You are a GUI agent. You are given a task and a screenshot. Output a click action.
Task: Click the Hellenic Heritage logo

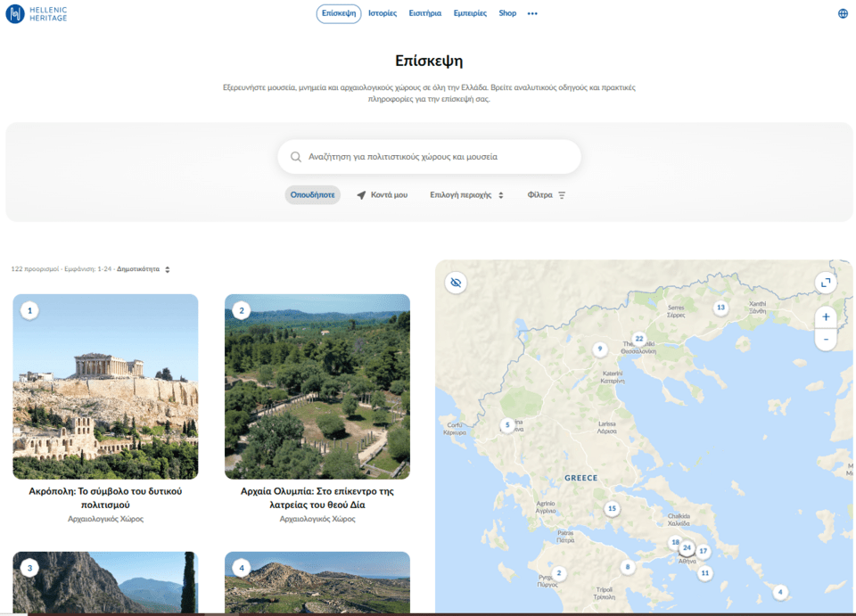(x=36, y=13)
